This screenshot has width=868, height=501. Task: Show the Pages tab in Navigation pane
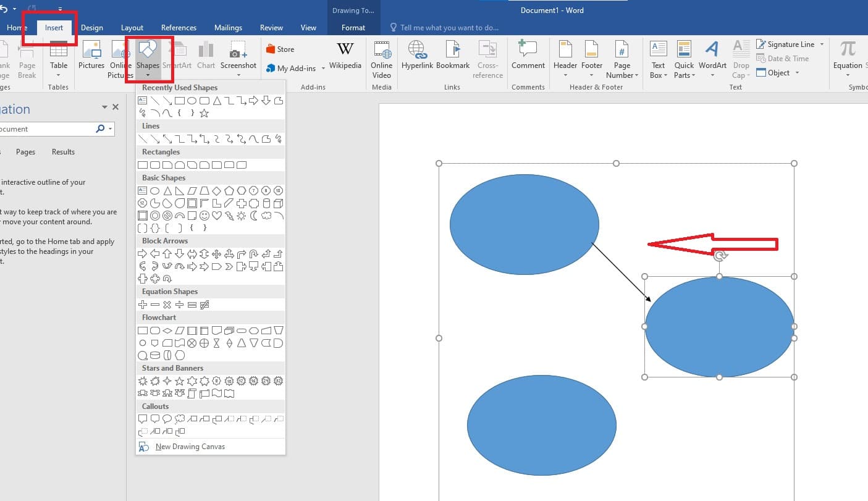[25, 152]
